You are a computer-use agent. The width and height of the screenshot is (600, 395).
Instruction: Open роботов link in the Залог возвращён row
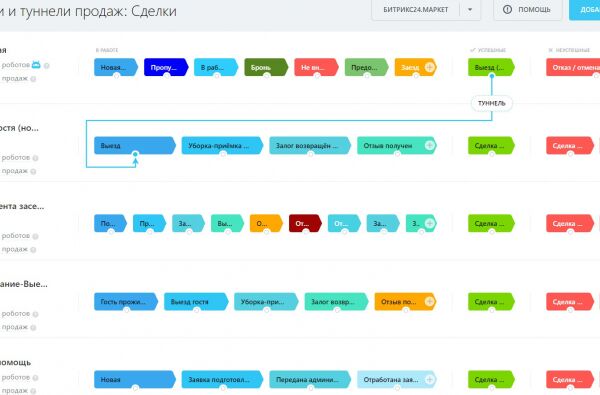pos(15,157)
